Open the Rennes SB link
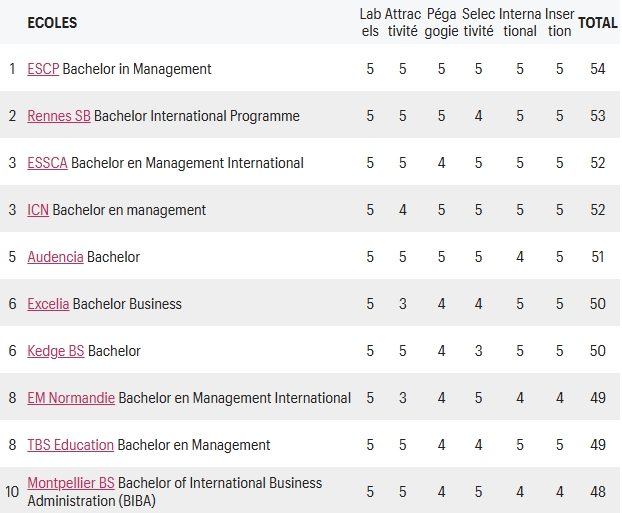622x513 pixels. point(59,116)
